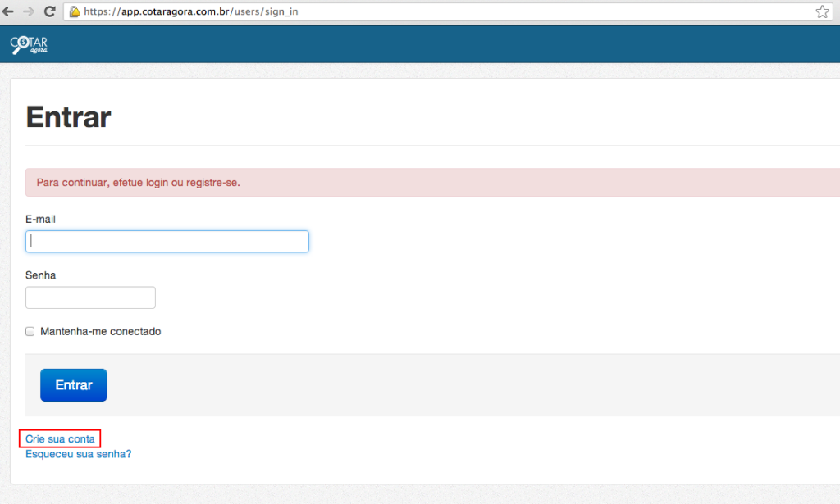840x504 pixels.
Task: Click "Esqueceu sua senha?" link
Action: (x=77, y=453)
